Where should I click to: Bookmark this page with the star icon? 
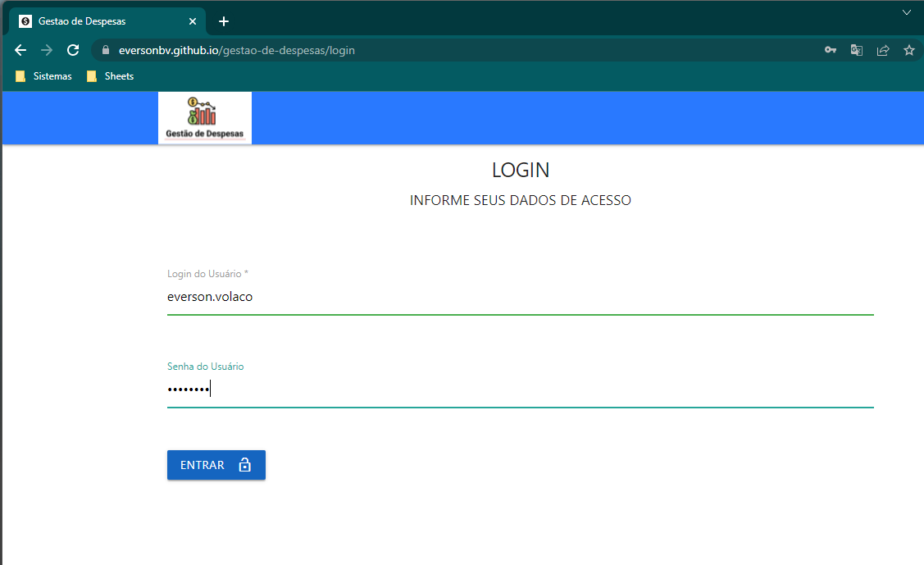908,50
